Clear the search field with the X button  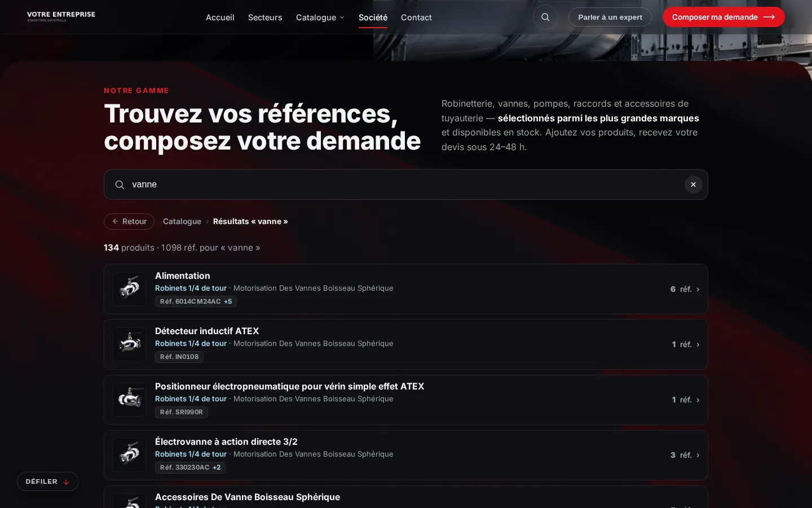point(693,185)
